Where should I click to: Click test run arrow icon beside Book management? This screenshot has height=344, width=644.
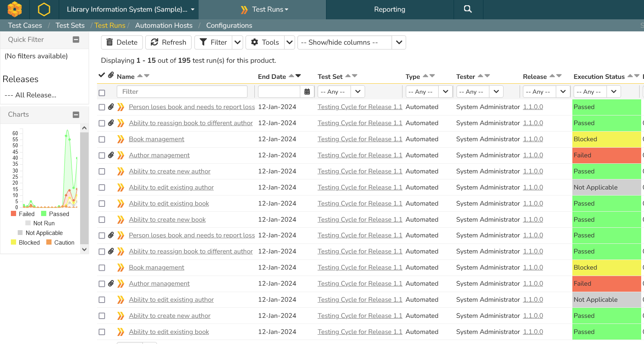[120, 139]
